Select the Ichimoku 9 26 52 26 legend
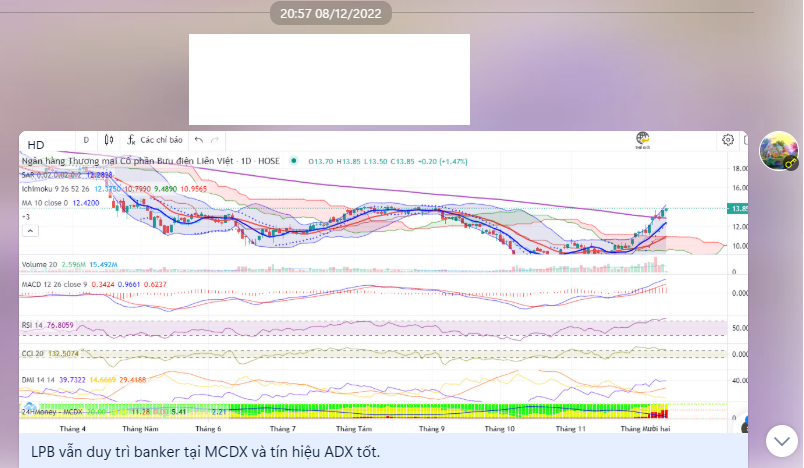804x468 pixels. [114, 189]
